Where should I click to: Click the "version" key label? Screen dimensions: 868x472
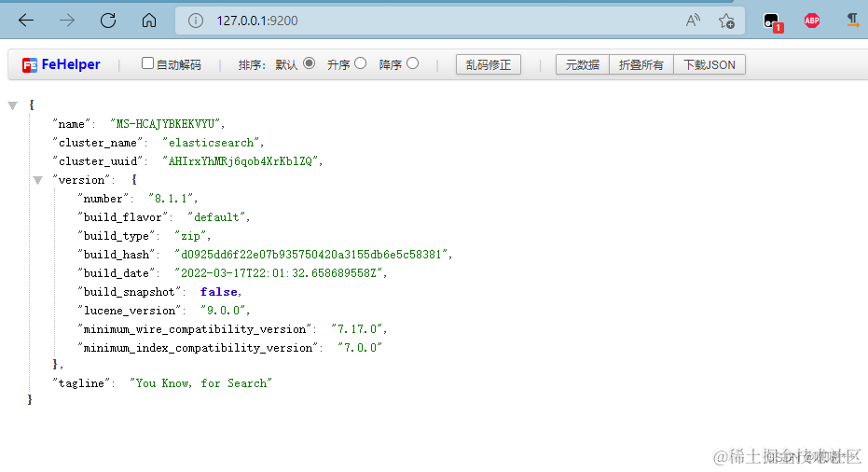click(x=81, y=180)
